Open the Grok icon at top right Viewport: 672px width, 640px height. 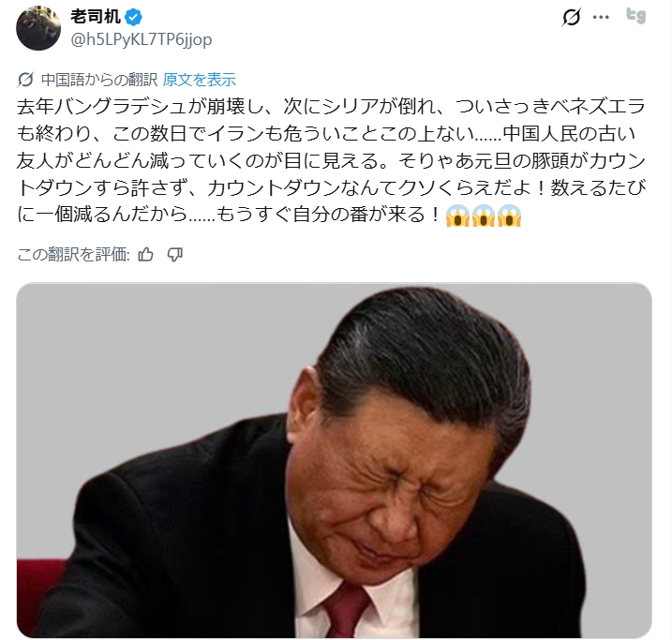point(571,17)
